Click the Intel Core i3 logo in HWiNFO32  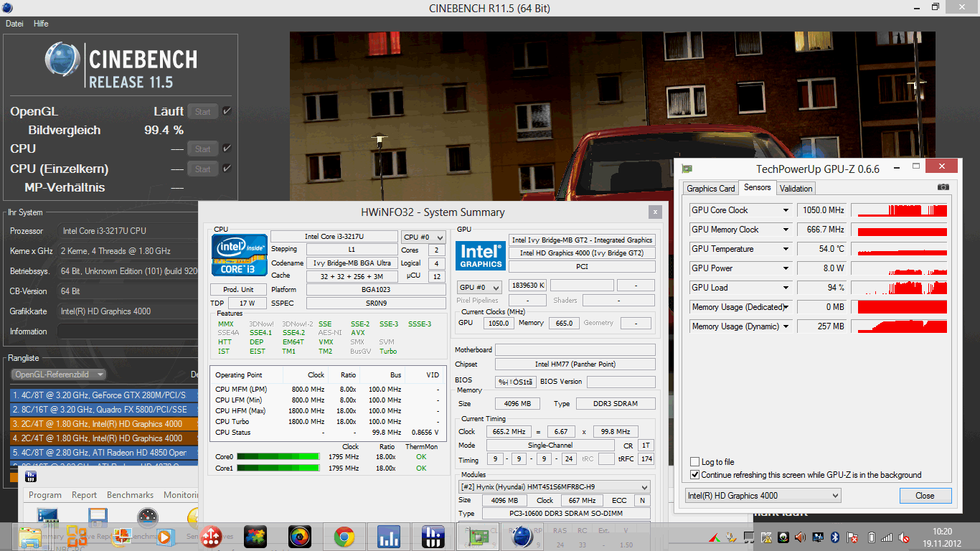coord(240,255)
